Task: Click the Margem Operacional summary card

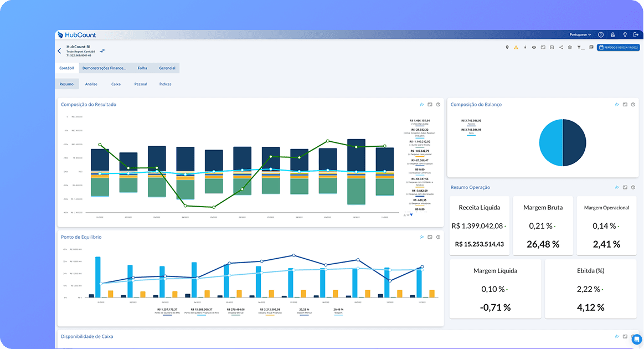Action: coord(607,225)
